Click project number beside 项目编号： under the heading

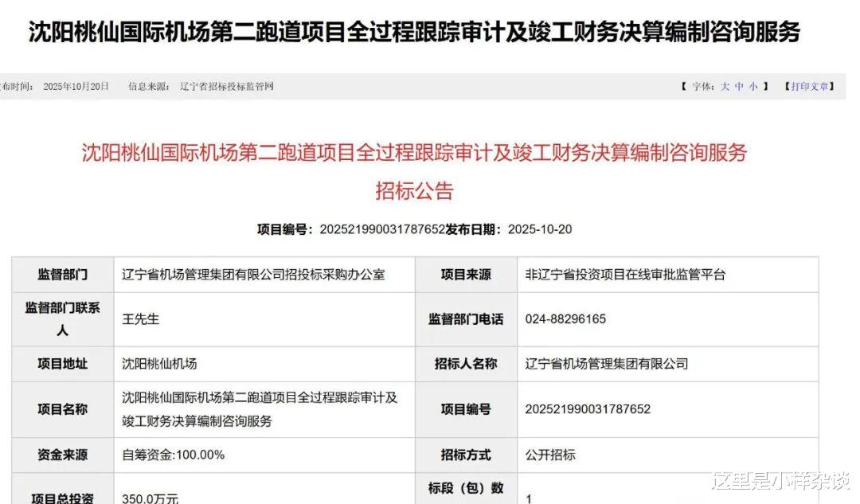coord(382,229)
